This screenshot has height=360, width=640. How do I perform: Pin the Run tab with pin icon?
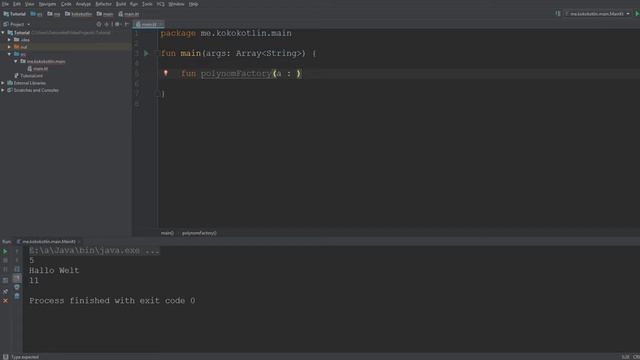5,291
